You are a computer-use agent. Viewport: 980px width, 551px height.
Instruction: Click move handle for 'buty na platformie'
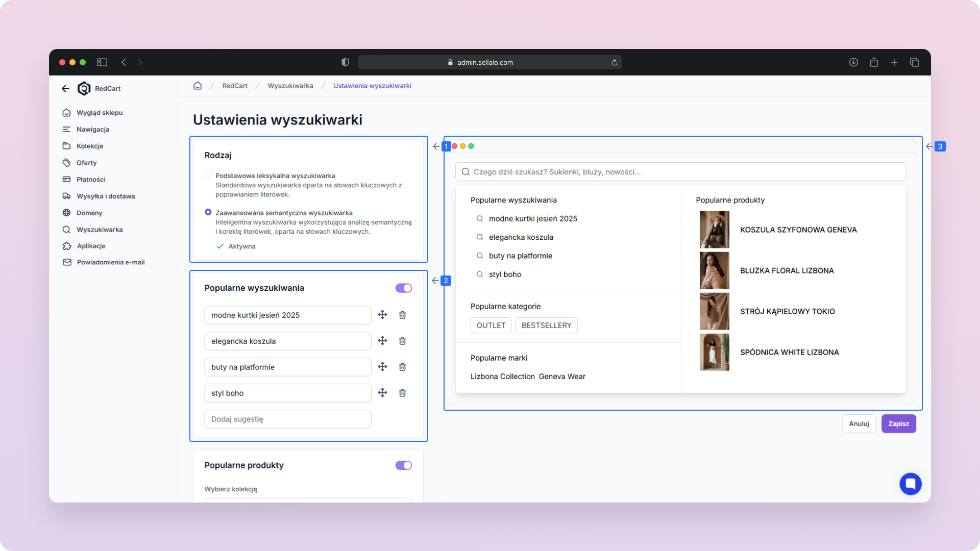[382, 367]
